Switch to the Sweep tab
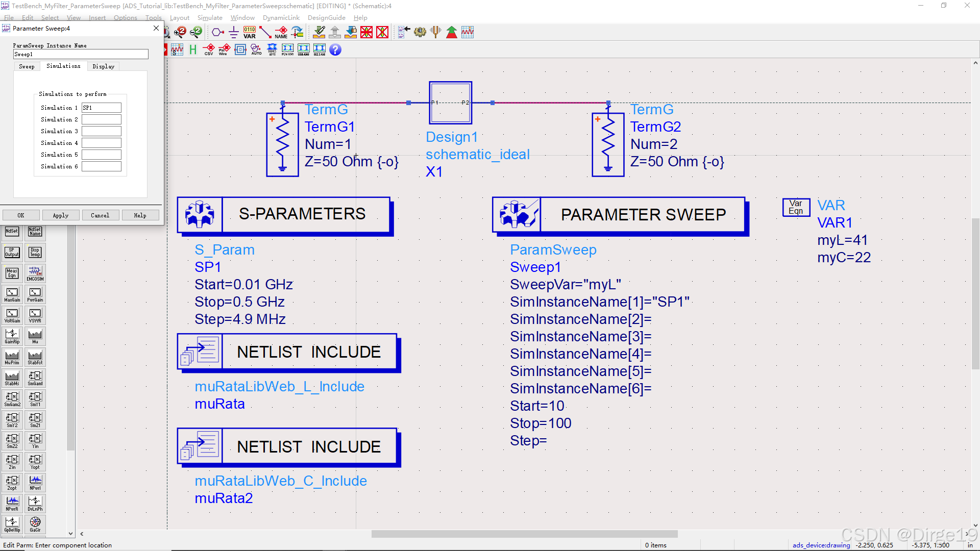980x551 pixels. (27, 66)
